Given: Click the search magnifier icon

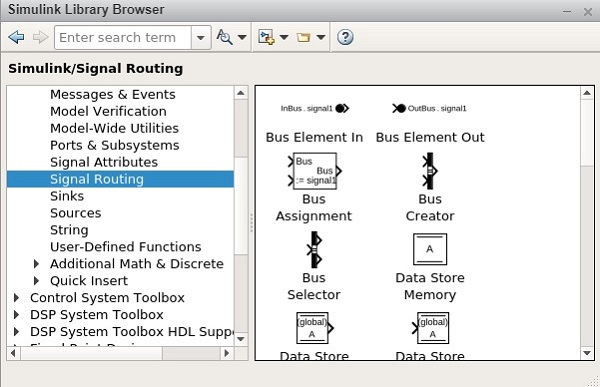Looking at the screenshot, I should click(224, 37).
